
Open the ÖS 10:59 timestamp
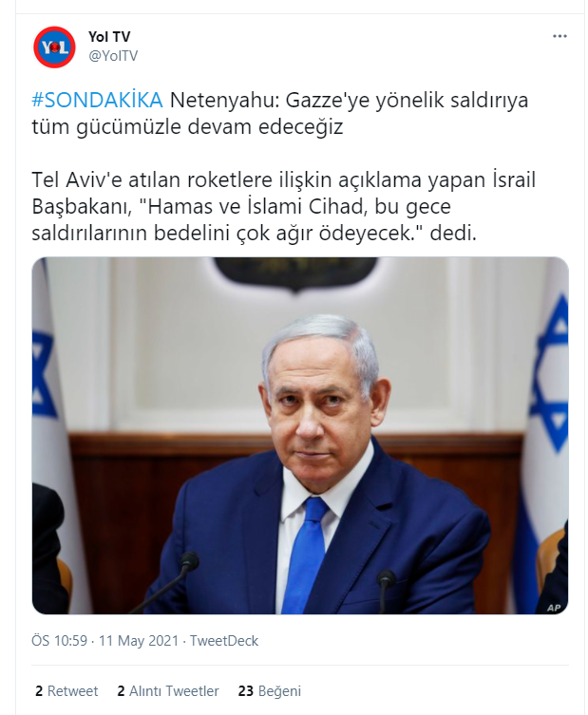pyautogui.click(x=59, y=641)
